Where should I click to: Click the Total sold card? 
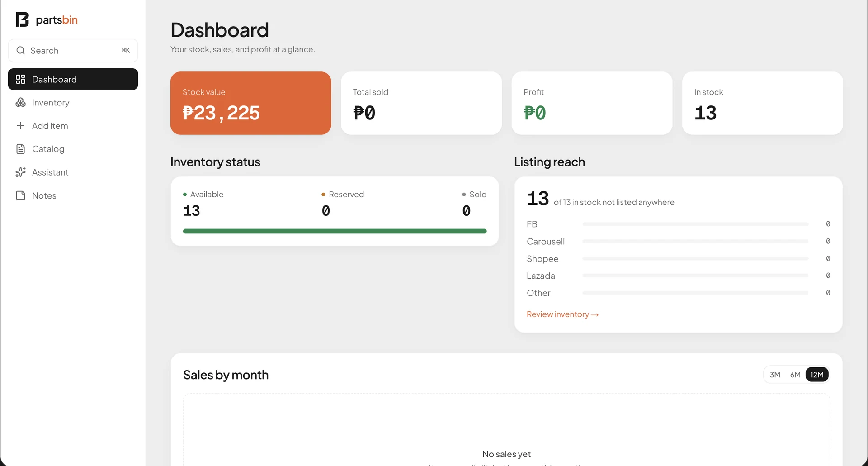click(x=421, y=103)
